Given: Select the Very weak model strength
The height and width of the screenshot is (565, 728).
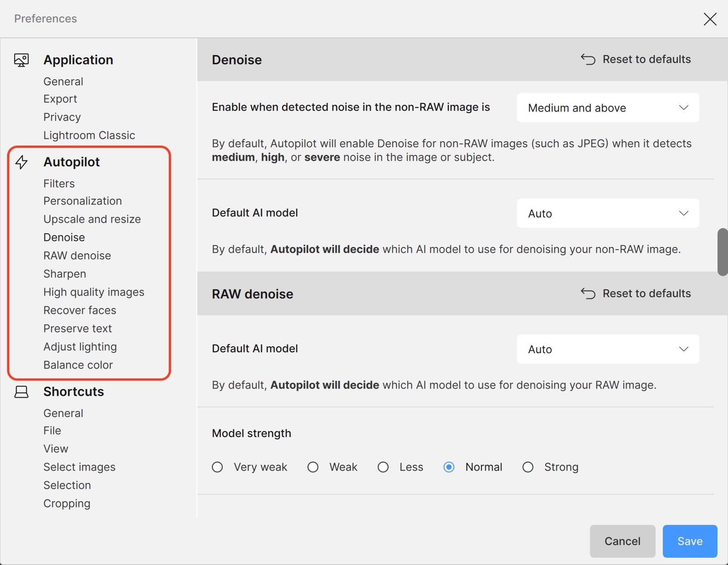Looking at the screenshot, I should click(x=217, y=467).
